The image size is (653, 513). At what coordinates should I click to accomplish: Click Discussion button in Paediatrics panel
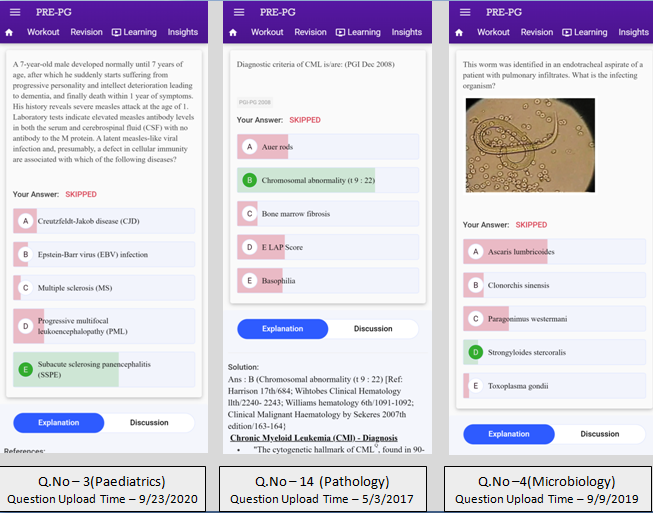149,423
